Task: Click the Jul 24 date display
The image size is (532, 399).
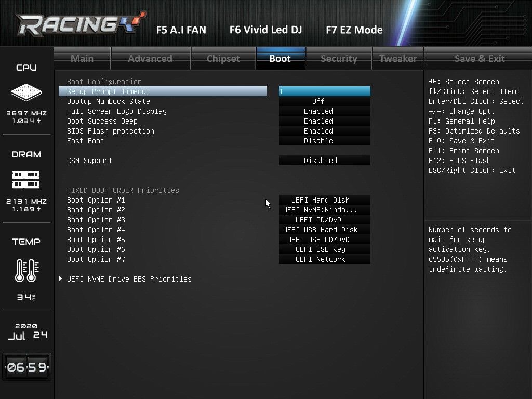Action: tap(28, 336)
